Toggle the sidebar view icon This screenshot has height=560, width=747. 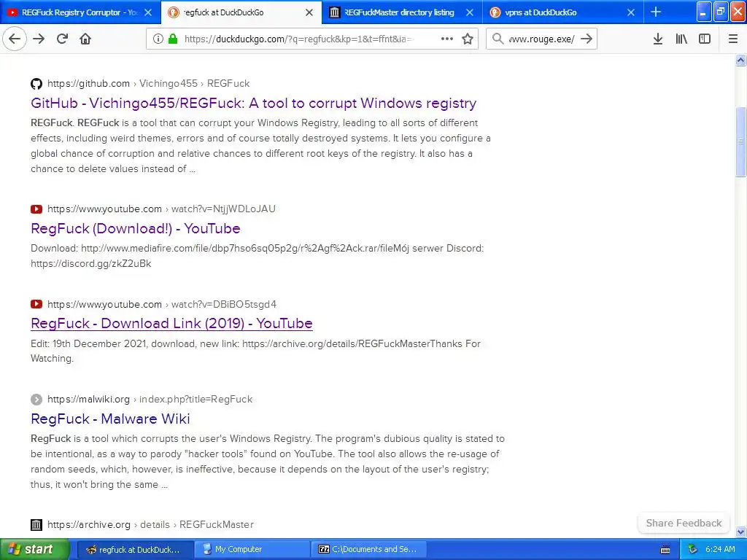pyautogui.click(x=705, y=39)
